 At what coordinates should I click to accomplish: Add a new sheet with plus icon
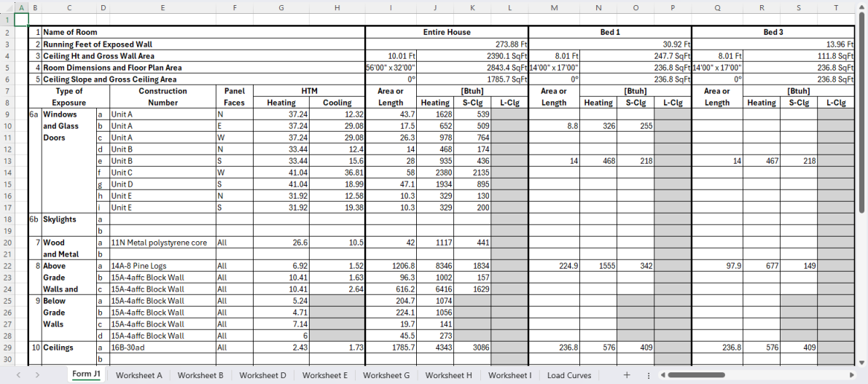[627, 375]
